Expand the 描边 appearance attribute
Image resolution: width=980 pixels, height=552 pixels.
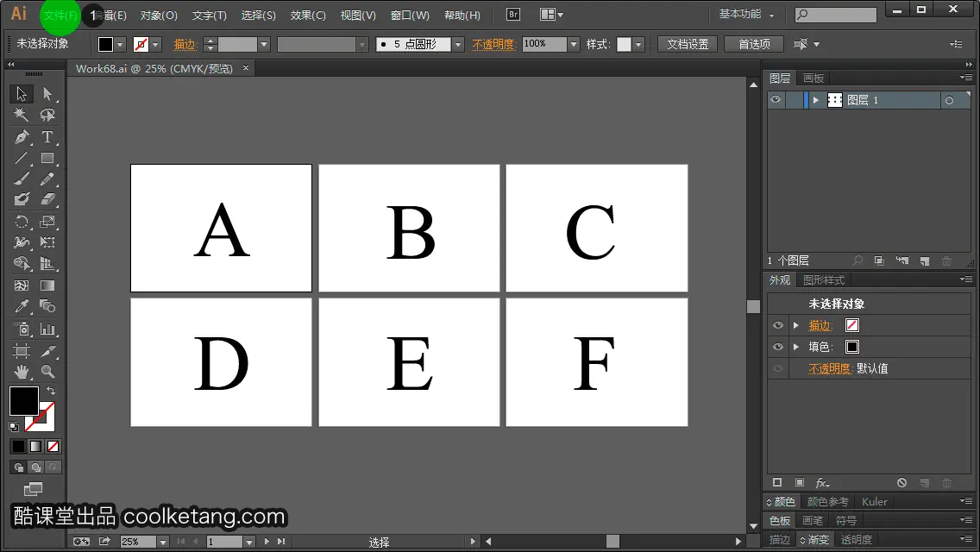pyautogui.click(x=796, y=325)
